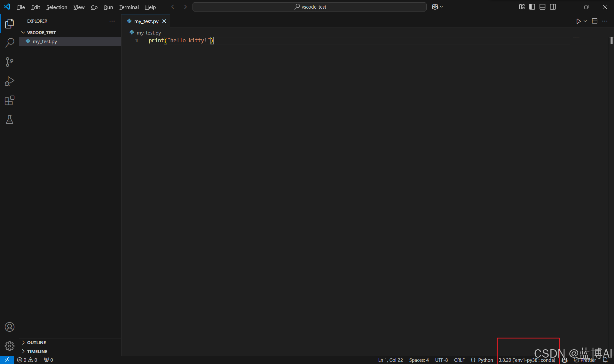Open the Source Control view
The width and height of the screenshot is (614, 364).
[10, 62]
